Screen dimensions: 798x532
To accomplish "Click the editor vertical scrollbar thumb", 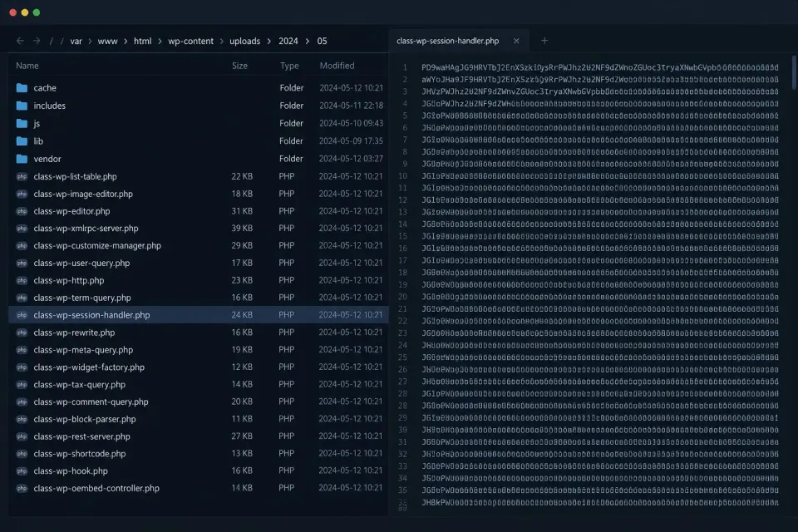I will point(793,72).
